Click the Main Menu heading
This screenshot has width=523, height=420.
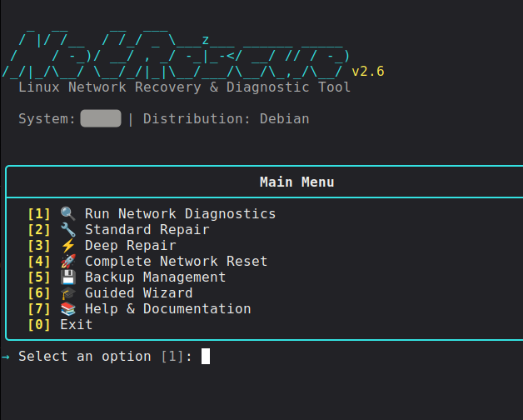[296, 182]
